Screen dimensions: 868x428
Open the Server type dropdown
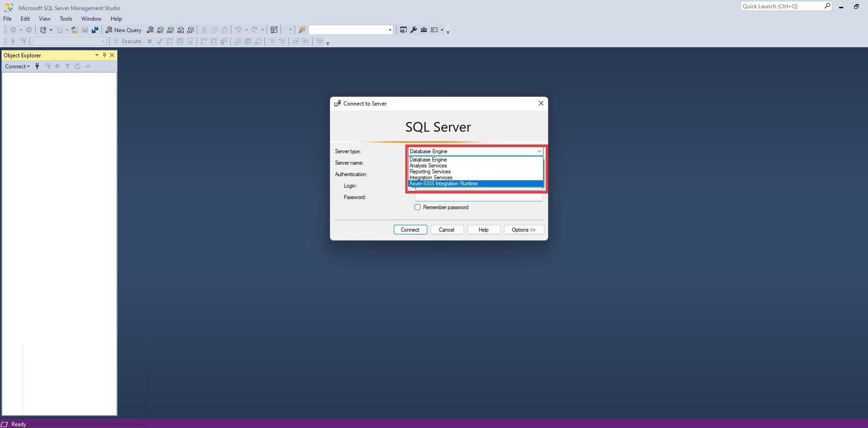[539, 151]
